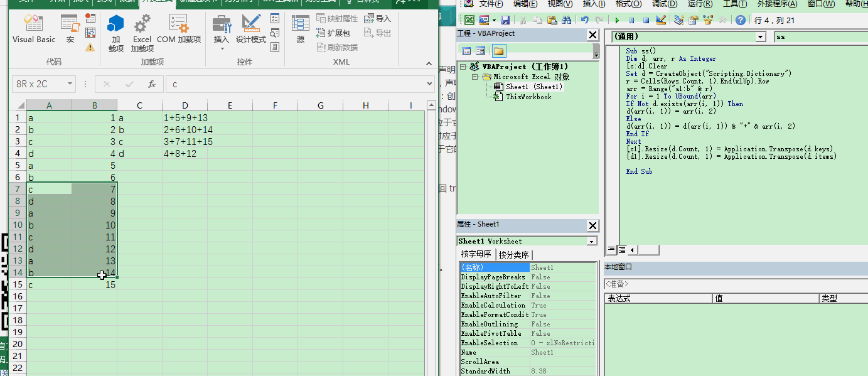The height and width of the screenshot is (376, 868).
Task: Toggle folders view in project explorer
Action: pyautogui.click(x=498, y=51)
